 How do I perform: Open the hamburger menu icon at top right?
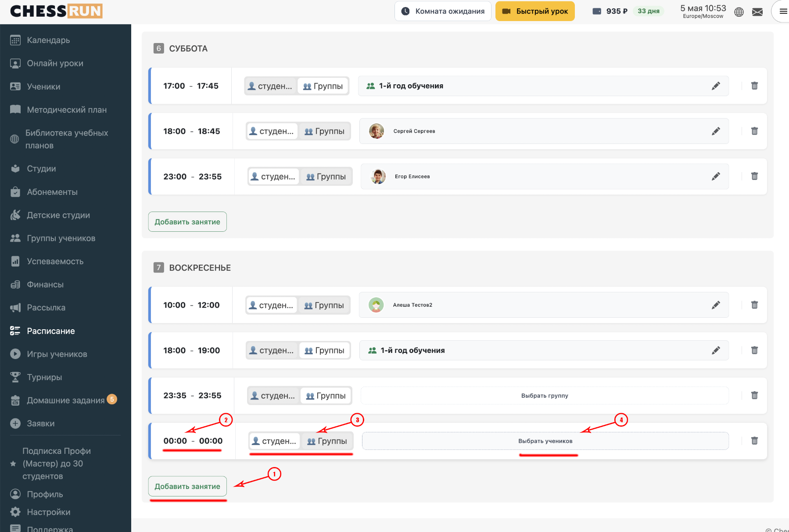[783, 11]
